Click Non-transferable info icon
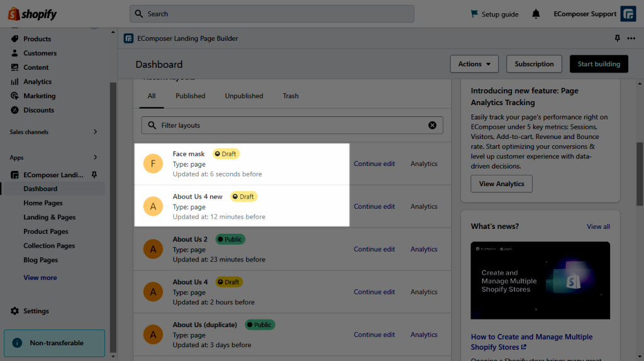Viewport: 644px width, 361px height. click(17, 343)
